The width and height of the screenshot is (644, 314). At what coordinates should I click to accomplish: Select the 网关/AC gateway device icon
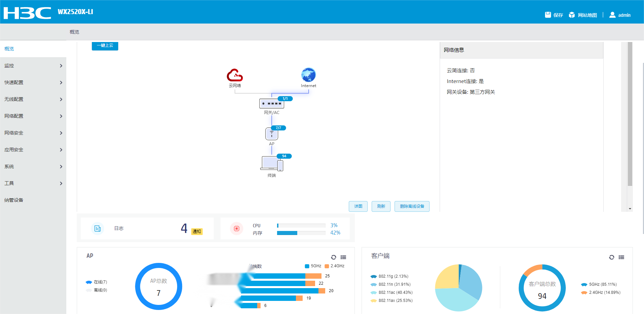(271, 104)
